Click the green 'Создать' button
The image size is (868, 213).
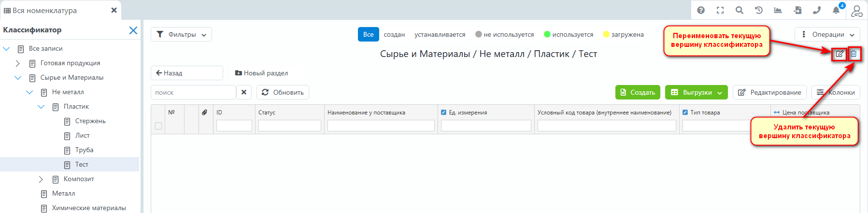click(637, 92)
